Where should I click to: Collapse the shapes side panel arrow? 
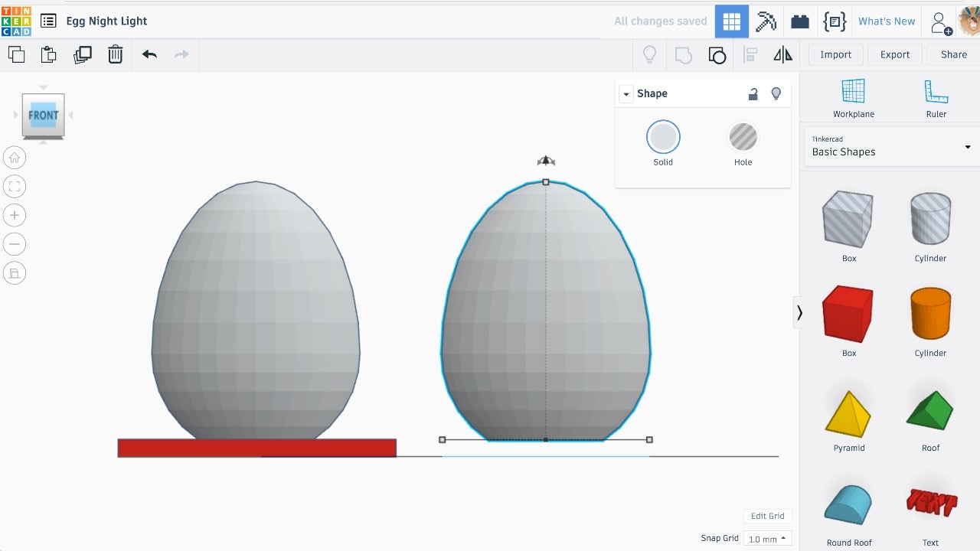799,312
